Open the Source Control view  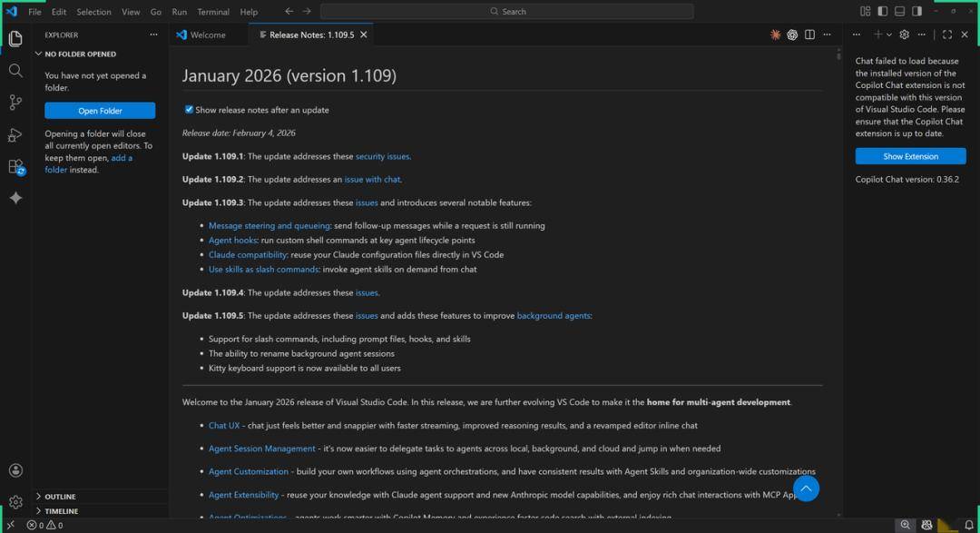tap(15, 103)
